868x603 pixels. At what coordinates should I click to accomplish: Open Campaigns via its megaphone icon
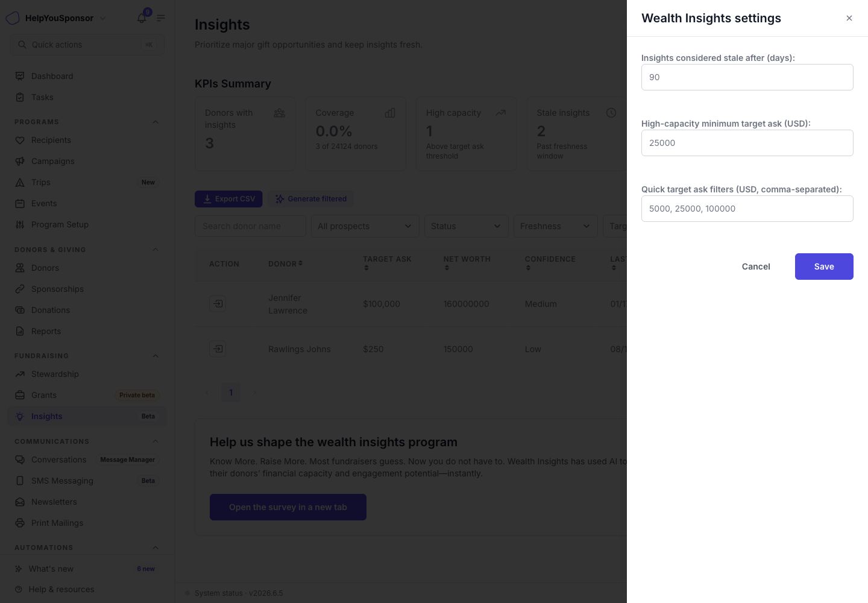click(20, 161)
